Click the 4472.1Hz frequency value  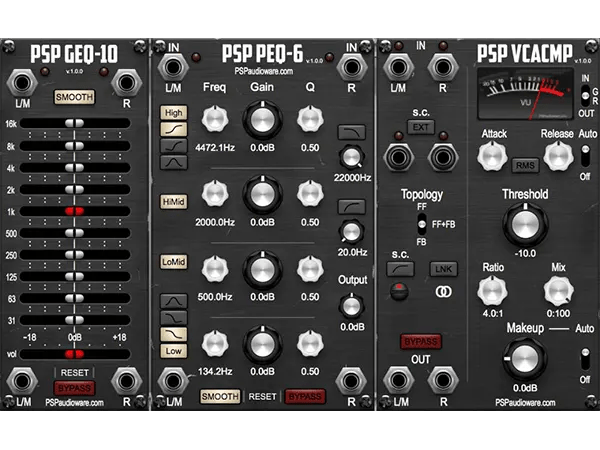click(215, 148)
